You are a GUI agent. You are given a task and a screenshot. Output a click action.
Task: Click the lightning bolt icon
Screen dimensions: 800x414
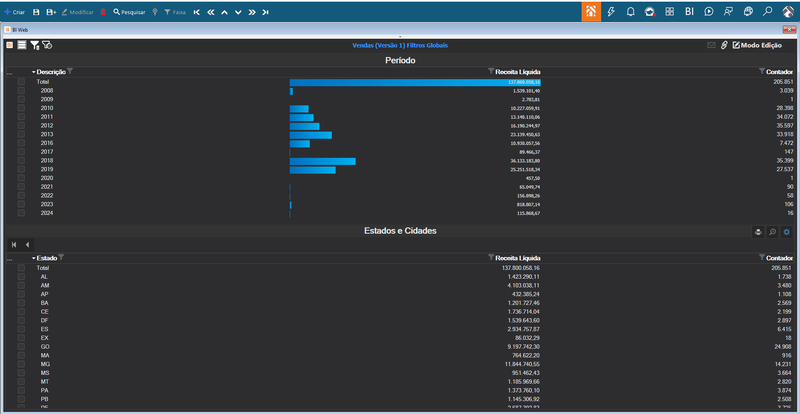[x=611, y=11]
